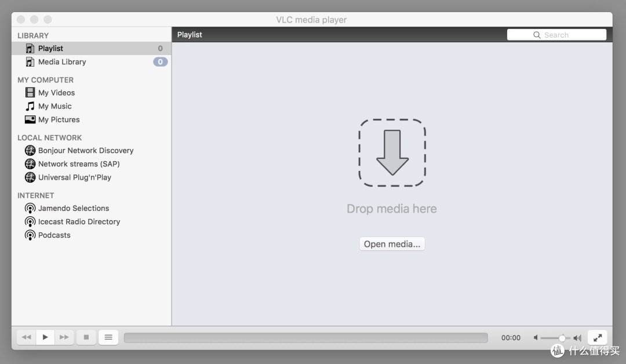The width and height of the screenshot is (626, 364).
Task: Click the My Pictures image icon
Action: (x=30, y=119)
